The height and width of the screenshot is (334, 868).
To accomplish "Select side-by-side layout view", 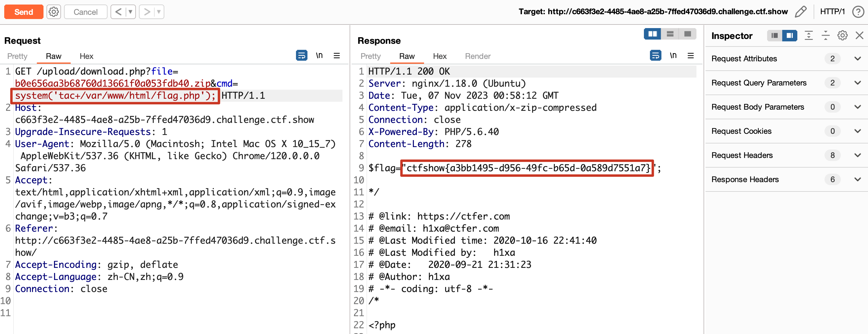I will click(653, 34).
